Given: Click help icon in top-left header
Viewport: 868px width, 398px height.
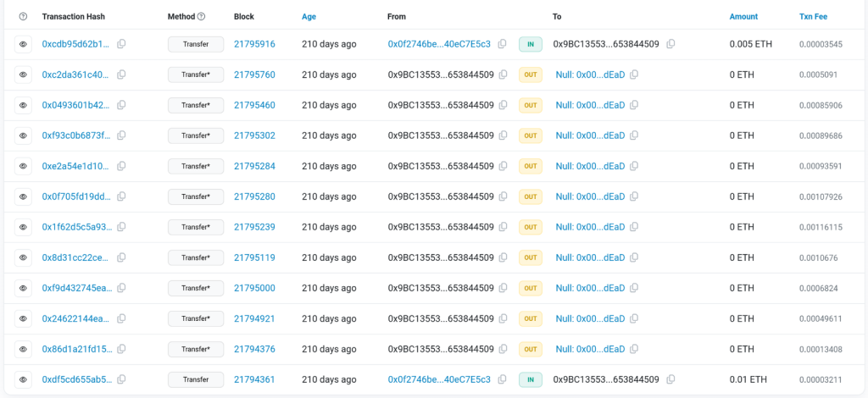Looking at the screenshot, I should pos(23,17).
